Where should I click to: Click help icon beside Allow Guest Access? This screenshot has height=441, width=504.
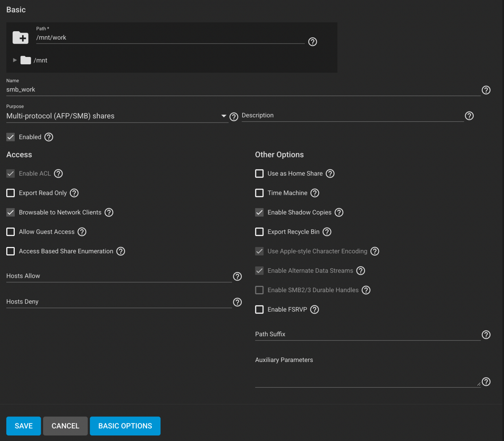82,232
